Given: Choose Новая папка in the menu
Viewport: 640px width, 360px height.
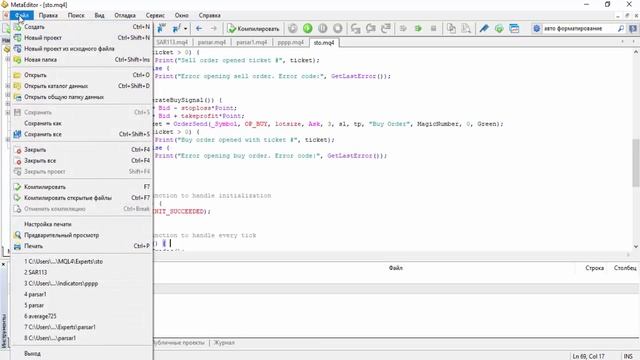Looking at the screenshot, I should click(x=82, y=60).
